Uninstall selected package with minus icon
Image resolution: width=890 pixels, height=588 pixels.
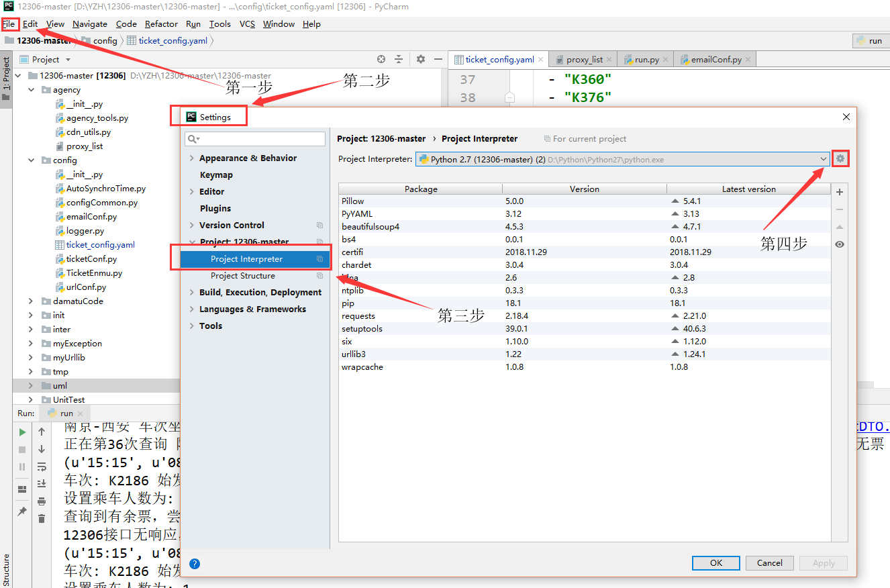click(839, 209)
